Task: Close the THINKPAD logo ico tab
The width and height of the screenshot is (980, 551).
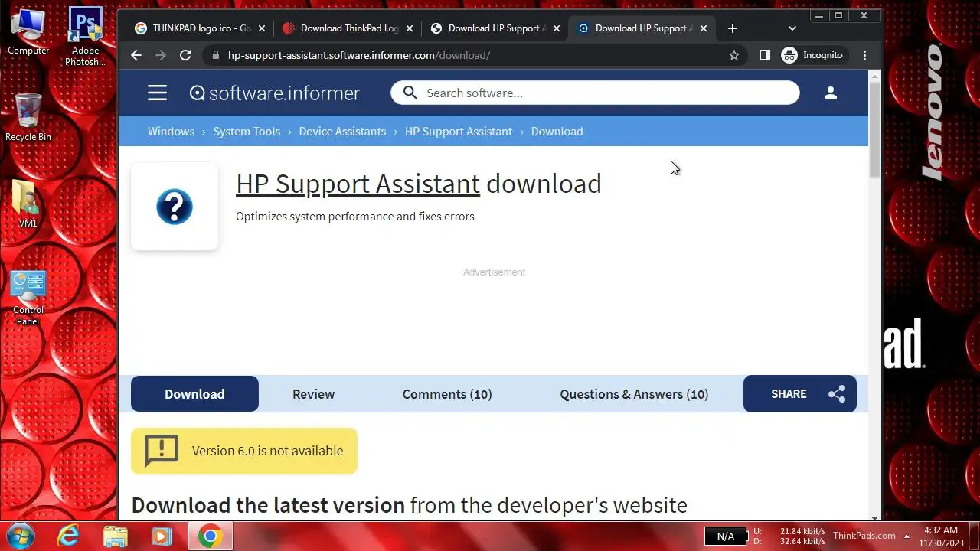Action: coord(262,28)
